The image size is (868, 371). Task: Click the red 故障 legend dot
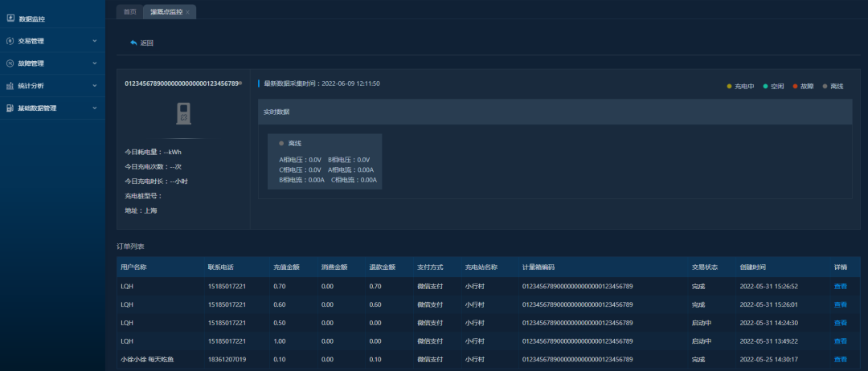coord(795,86)
